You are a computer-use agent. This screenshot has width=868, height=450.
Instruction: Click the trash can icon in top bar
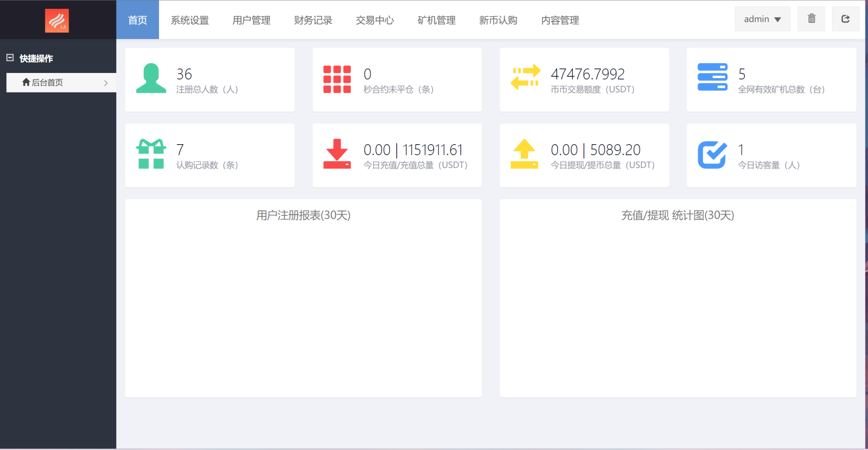[x=811, y=19]
